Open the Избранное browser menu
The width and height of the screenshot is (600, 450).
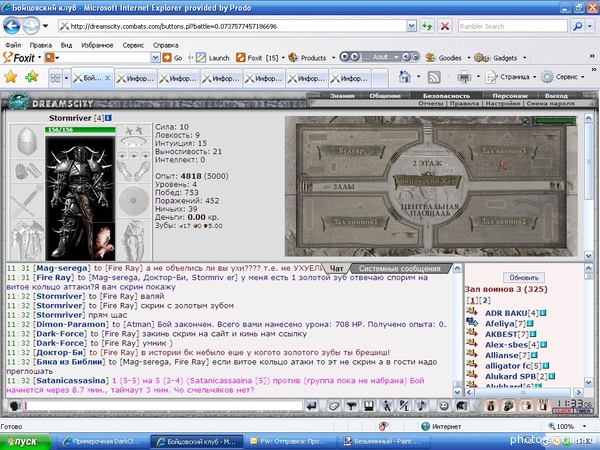click(97, 45)
